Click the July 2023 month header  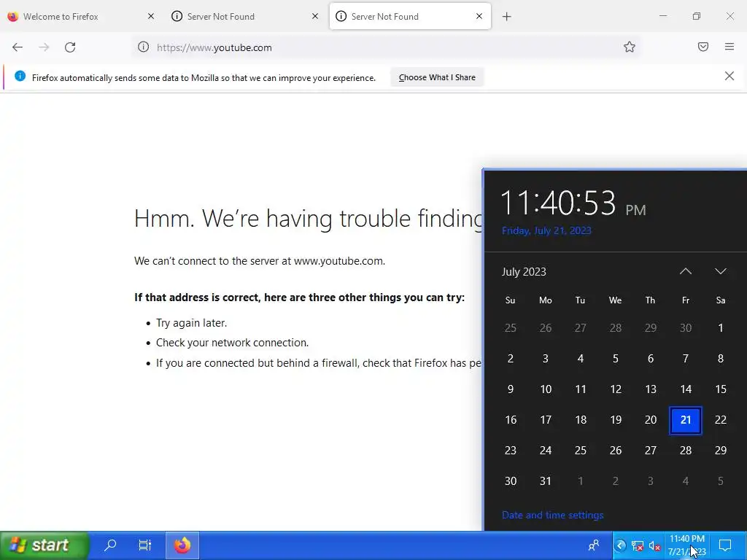(x=524, y=271)
